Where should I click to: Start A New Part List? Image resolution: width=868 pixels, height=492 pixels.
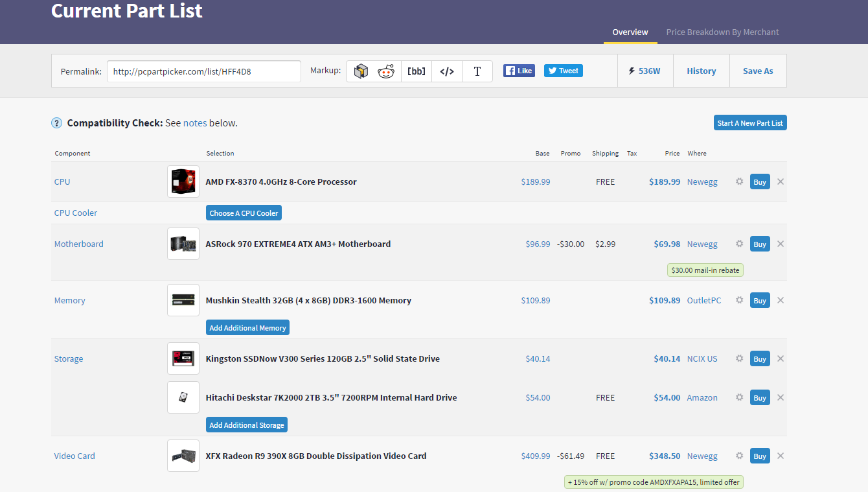pos(750,123)
